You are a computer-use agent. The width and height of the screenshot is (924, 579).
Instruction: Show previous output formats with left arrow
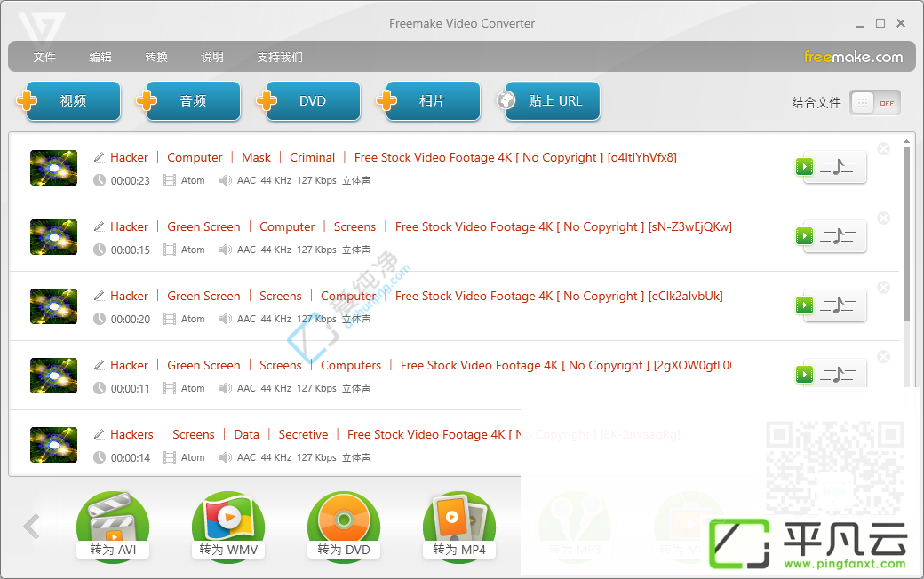tap(31, 527)
